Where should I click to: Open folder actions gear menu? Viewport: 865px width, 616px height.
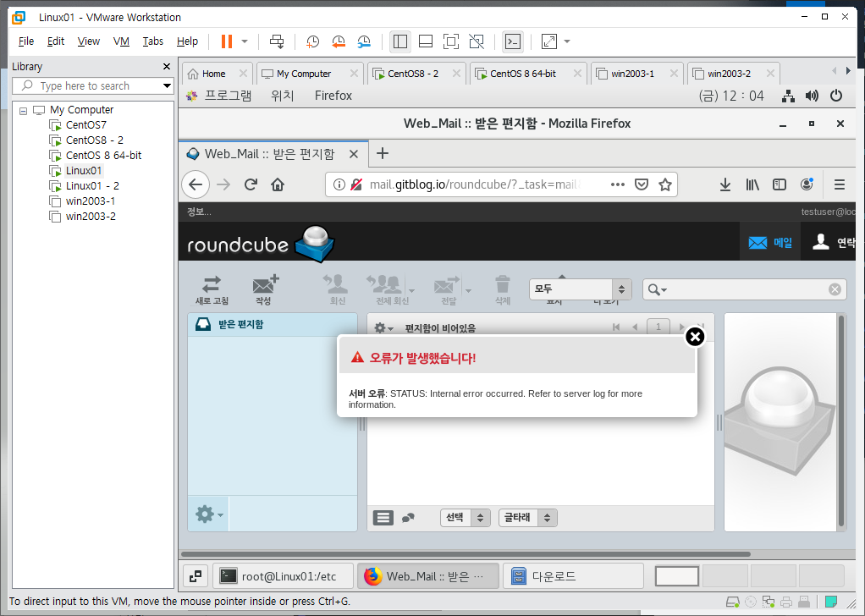pyautogui.click(x=209, y=514)
